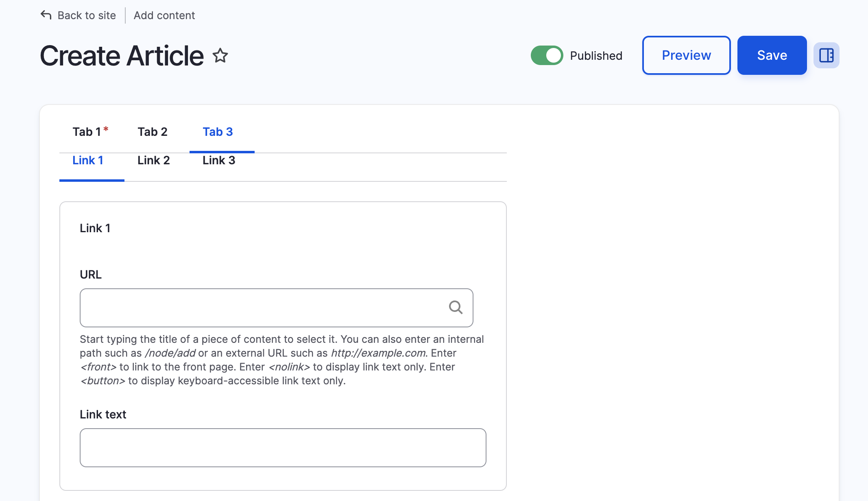Save the article

[x=772, y=55]
